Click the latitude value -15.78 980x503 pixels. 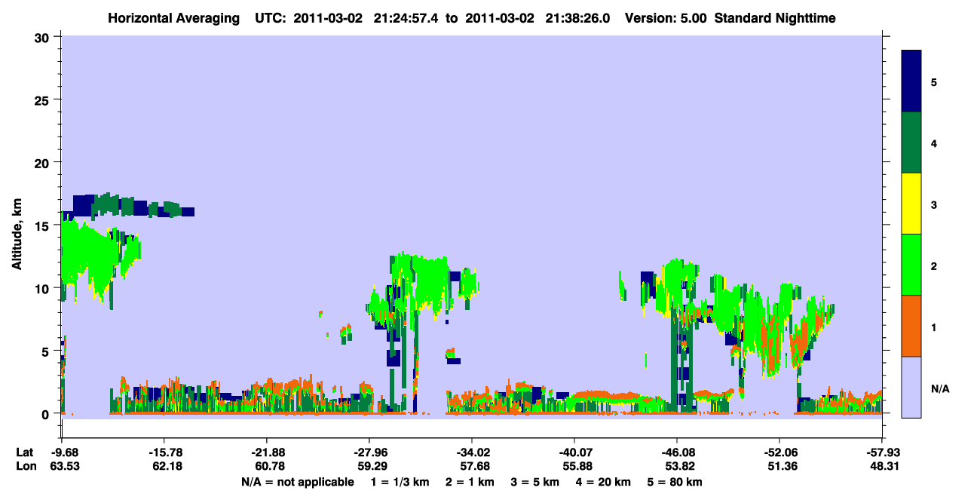pos(164,452)
